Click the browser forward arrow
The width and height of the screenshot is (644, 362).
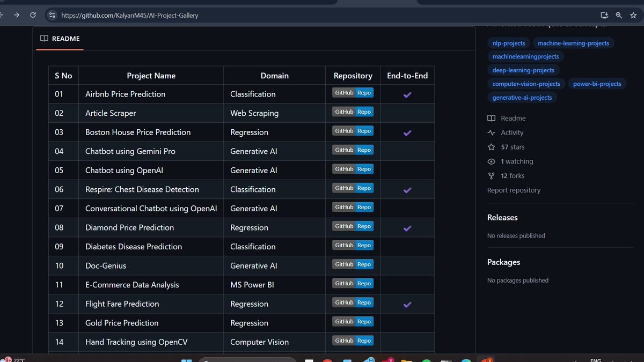coord(16,15)
